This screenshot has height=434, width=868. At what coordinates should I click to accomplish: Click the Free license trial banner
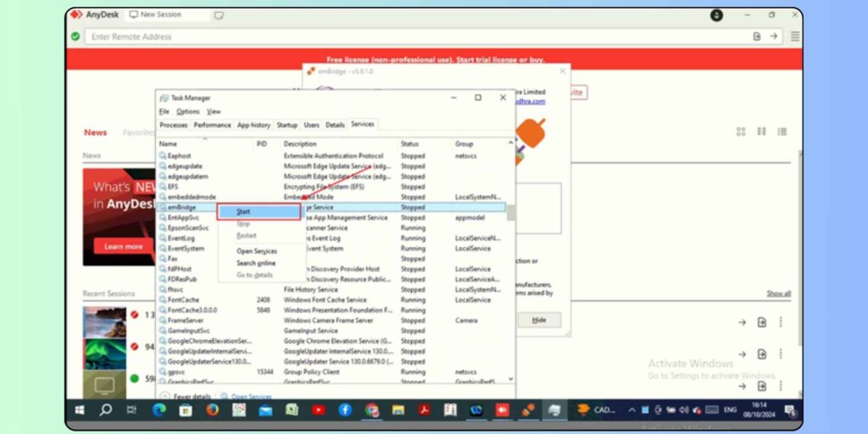435,59
